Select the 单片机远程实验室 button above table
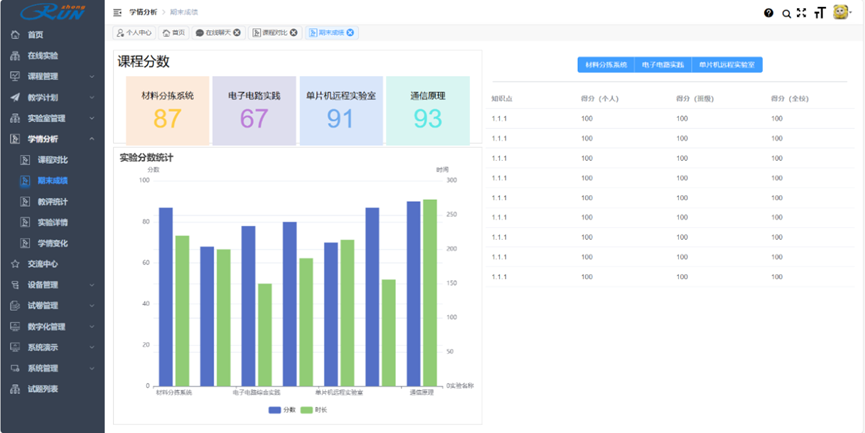The height and width of the screenshot is (433, 865). pyautogui.click(x=726, y=65)
